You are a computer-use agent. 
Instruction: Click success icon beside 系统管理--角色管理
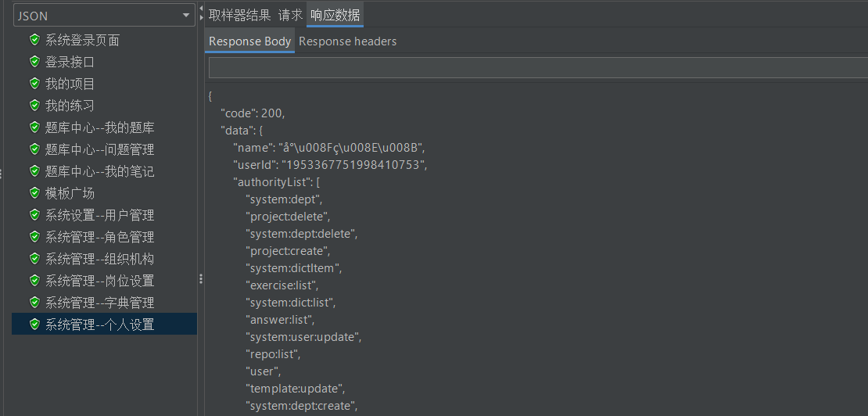point(35,237)
